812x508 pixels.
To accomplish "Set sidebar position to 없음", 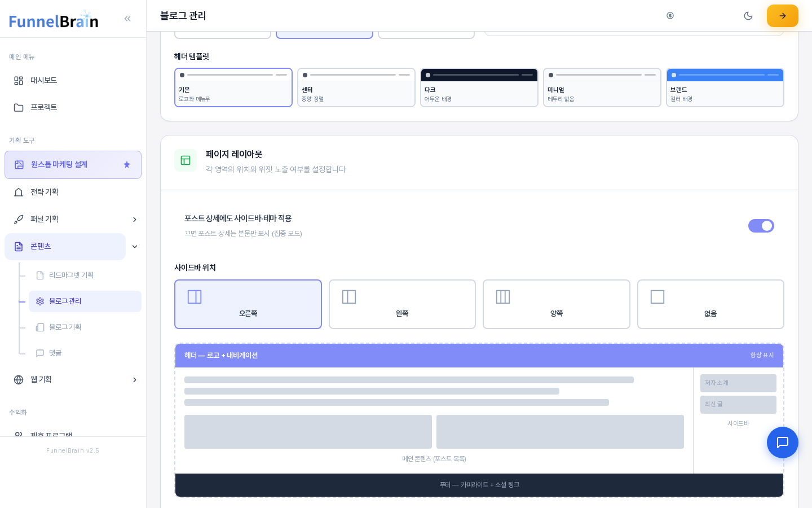I will coord(710,304).
